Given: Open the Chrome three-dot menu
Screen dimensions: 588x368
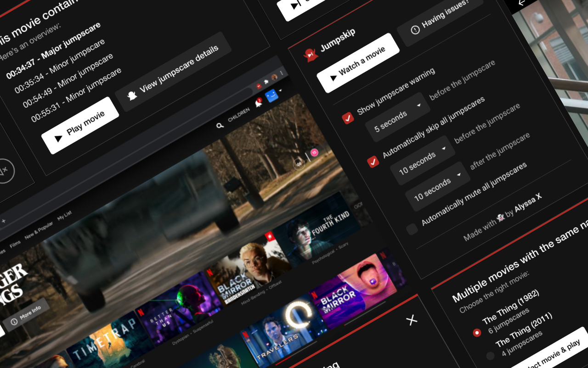Looking at the screenshot, I should [282, 72].
